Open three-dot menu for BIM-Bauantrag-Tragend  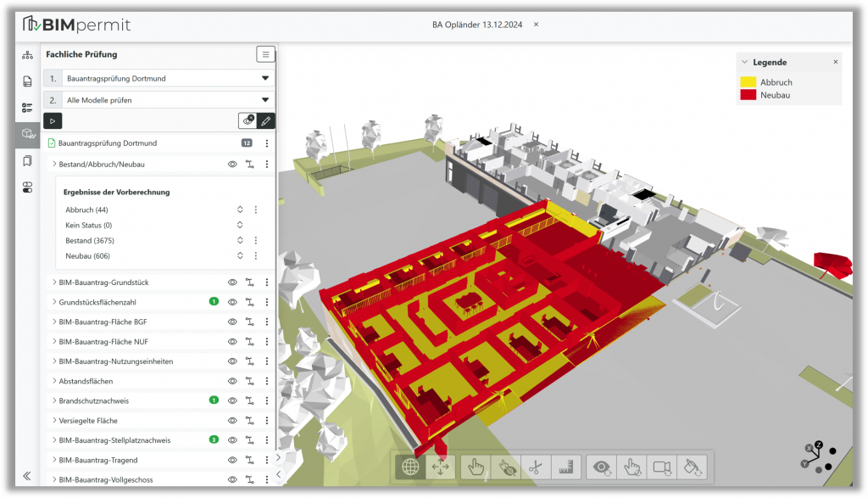coord(266,460)
